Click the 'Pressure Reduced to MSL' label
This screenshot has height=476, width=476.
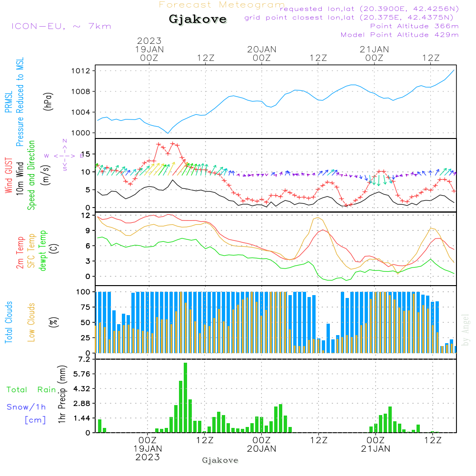20,102
